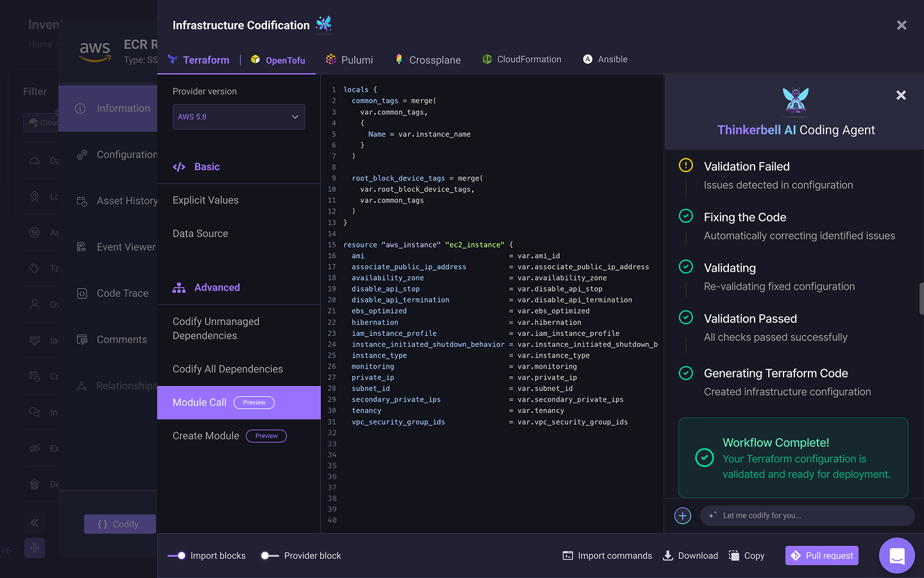Click the purple waveform icon bottom left

[x=35, y=548]
